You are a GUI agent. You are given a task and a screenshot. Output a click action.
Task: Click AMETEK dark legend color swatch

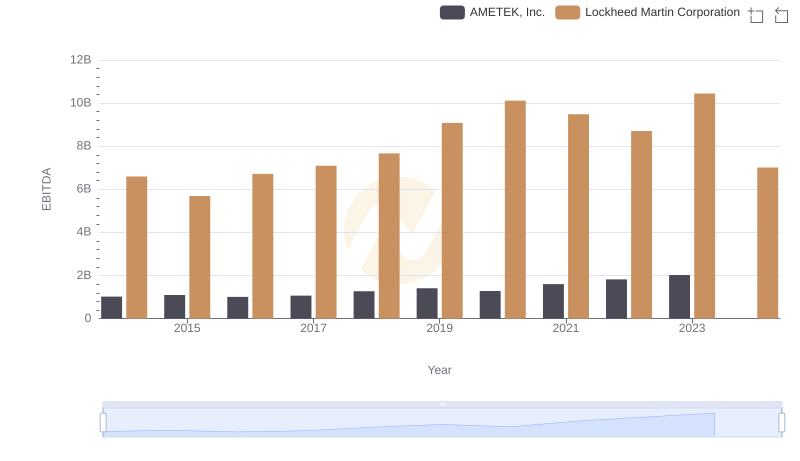click(x=452, y=12)
